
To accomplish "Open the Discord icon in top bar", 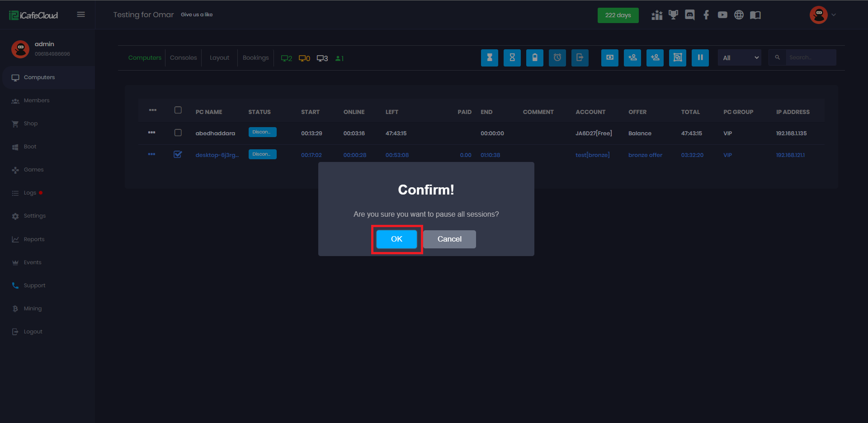I will [689, 15].
